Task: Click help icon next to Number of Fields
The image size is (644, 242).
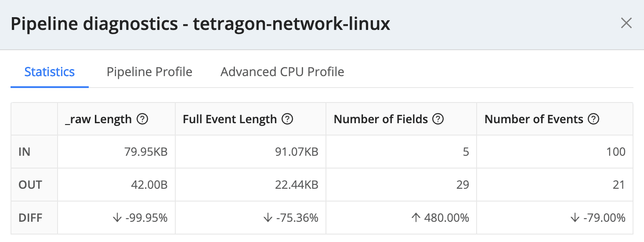Action: click(x=438, y=119)
